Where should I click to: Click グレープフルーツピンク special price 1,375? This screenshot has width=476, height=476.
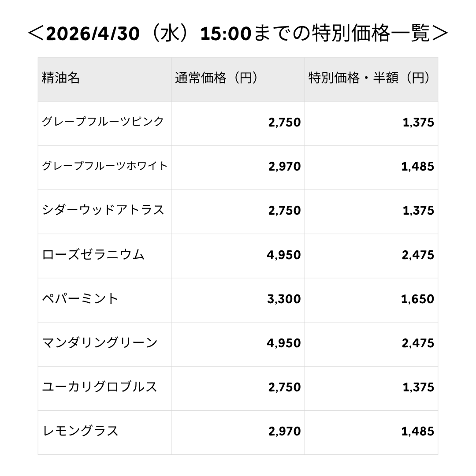tap(418, 123)
